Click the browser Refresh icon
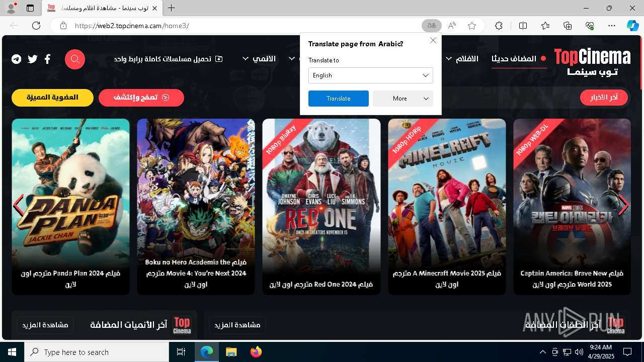The height and width of the screenshot is (362, 644). click(x=36, y=26)
